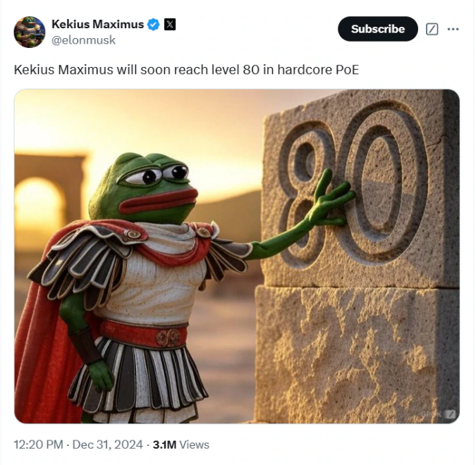Viewport: 476px width, 465px height.
Task: Click the GROK watermark text on image
Action: (x=432, y=414)
